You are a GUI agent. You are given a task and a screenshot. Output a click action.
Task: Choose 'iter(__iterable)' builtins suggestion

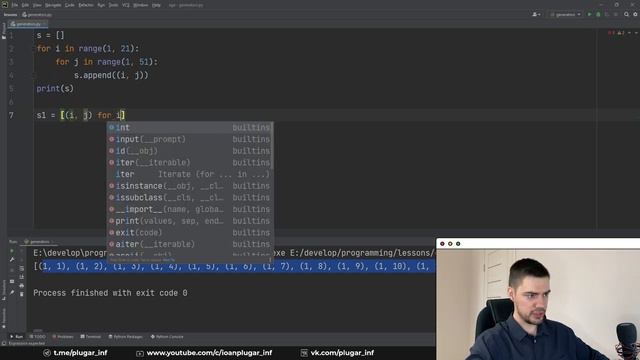pyautogui.click(x=190, y=162)
